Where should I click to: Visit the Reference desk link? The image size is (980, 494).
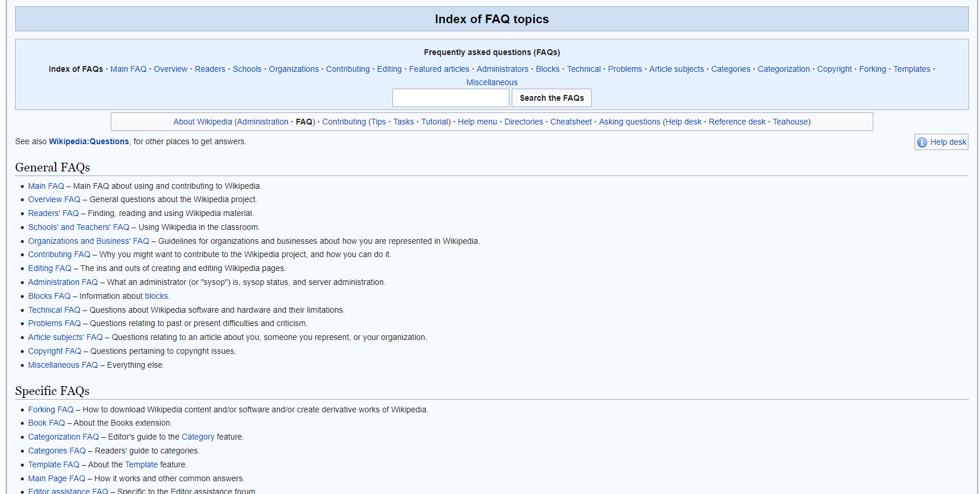[737, 122]
